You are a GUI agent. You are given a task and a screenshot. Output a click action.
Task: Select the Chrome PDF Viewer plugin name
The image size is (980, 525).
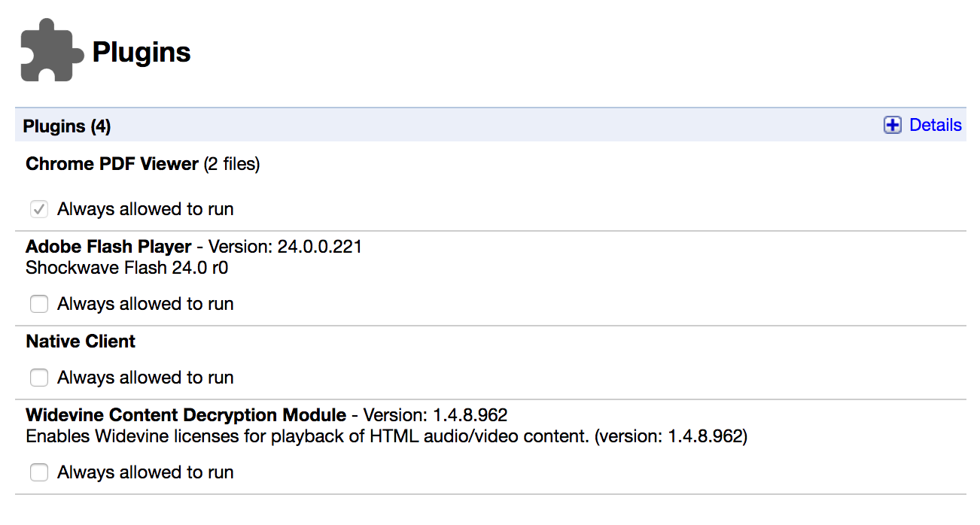pyautogui.click(x=112, y=164)
